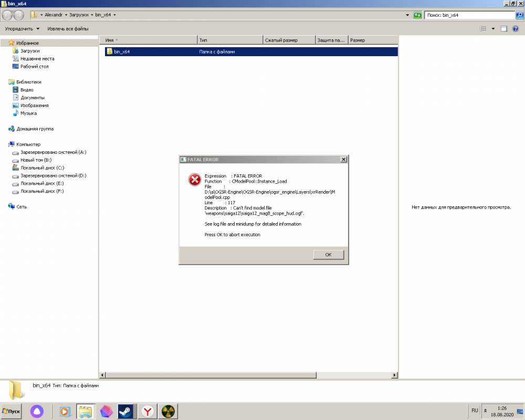Select Компьютер in navigation pane
This screenshot has width=525, height=420.
[x=28, y=144]
